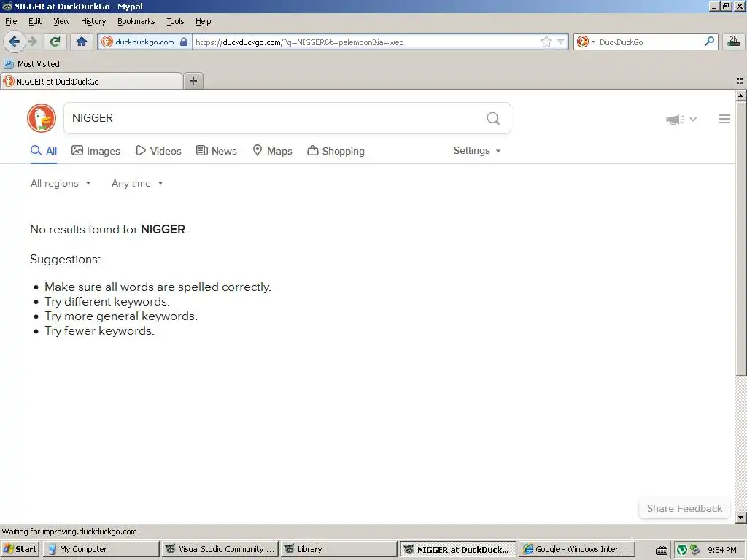Open the URL bar history dropdown arrow
This screenshot has width=747, height=560.
point(561,42)
